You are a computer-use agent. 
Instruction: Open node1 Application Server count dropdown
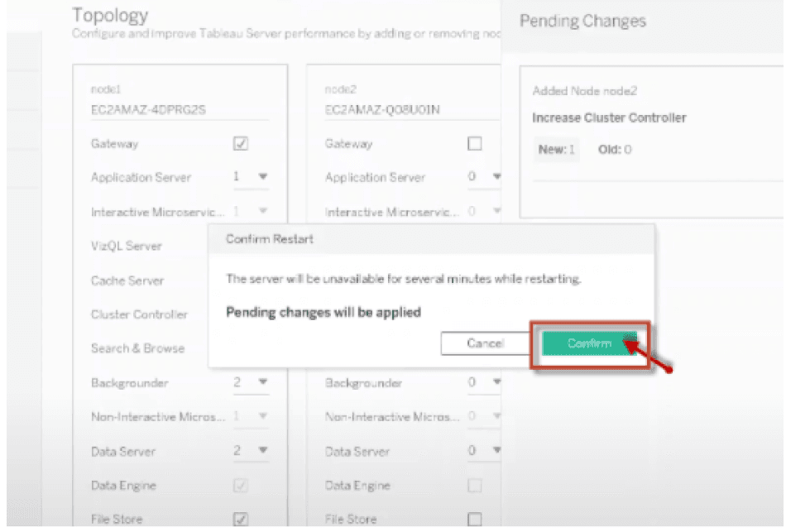251,177
